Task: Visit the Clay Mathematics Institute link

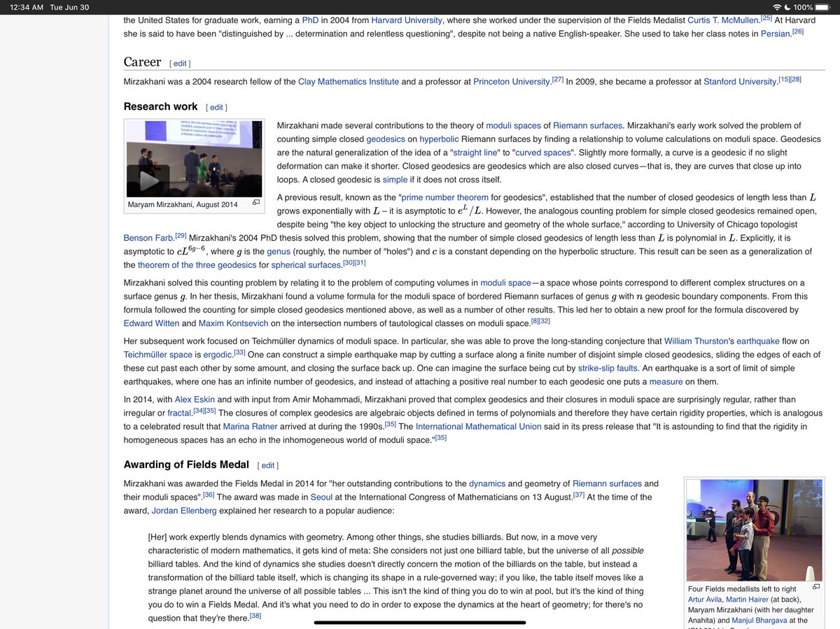Action: [349, 81]
